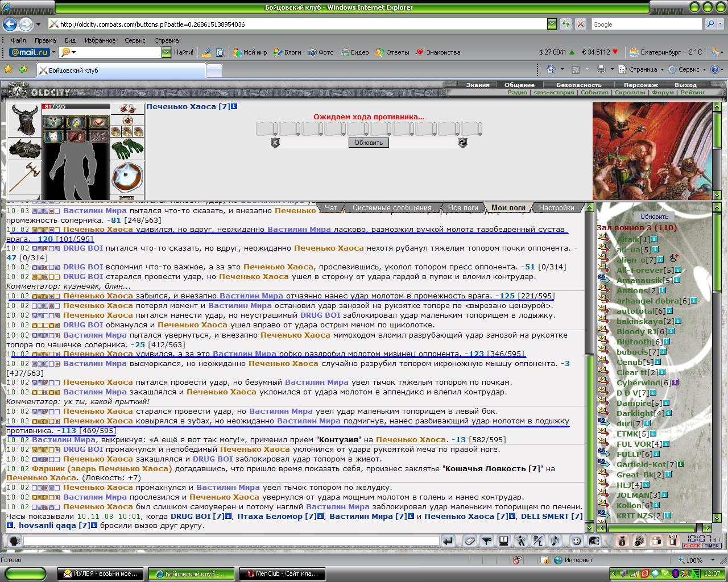Click the chat log vertical scrollbar
The height and width of the screenshot is (582, 728).
pyautogui.click(x=589, y=367)
